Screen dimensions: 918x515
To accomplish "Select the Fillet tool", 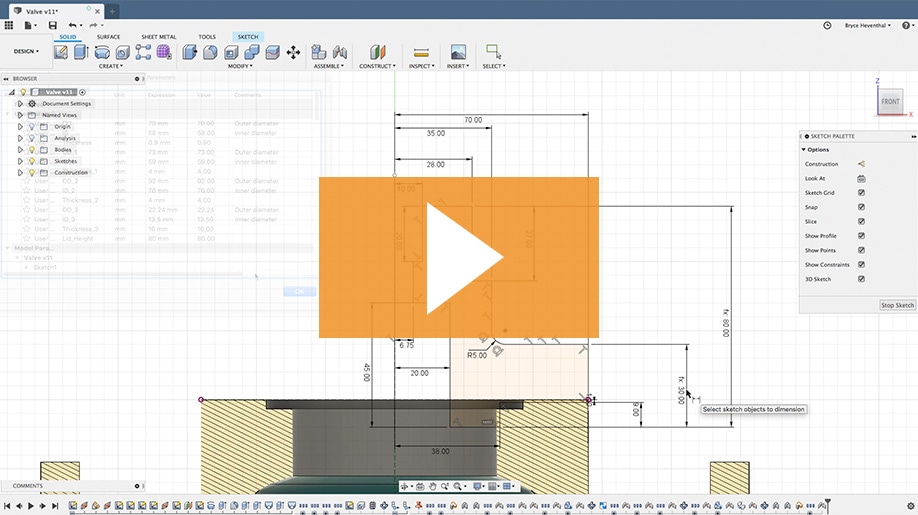I will [210, 52].
